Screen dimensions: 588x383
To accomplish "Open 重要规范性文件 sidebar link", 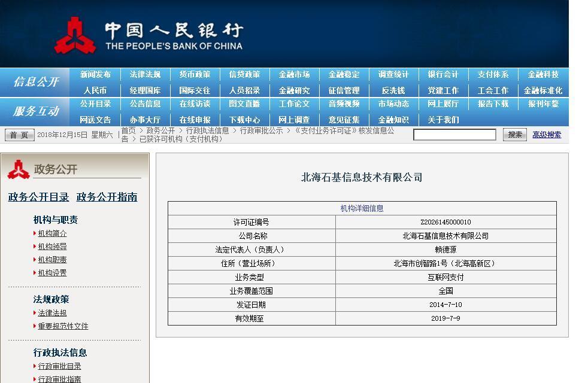I will (63, 326).
